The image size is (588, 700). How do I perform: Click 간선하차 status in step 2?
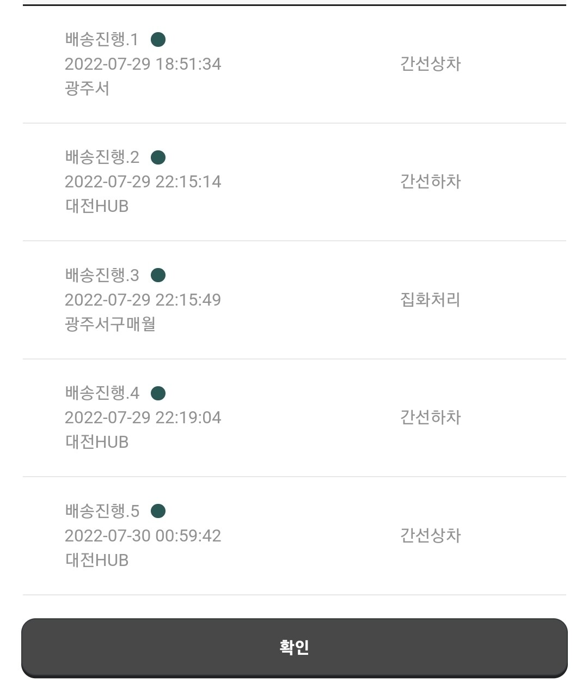(x=430, y=181)
